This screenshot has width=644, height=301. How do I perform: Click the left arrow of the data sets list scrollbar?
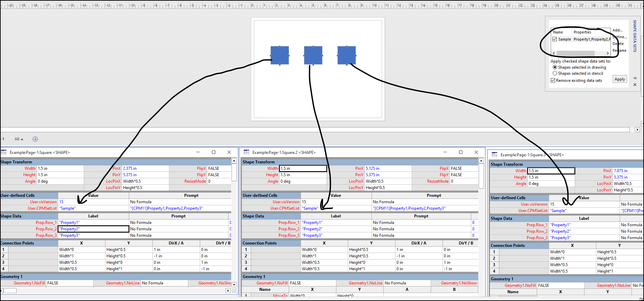[554, 53]
